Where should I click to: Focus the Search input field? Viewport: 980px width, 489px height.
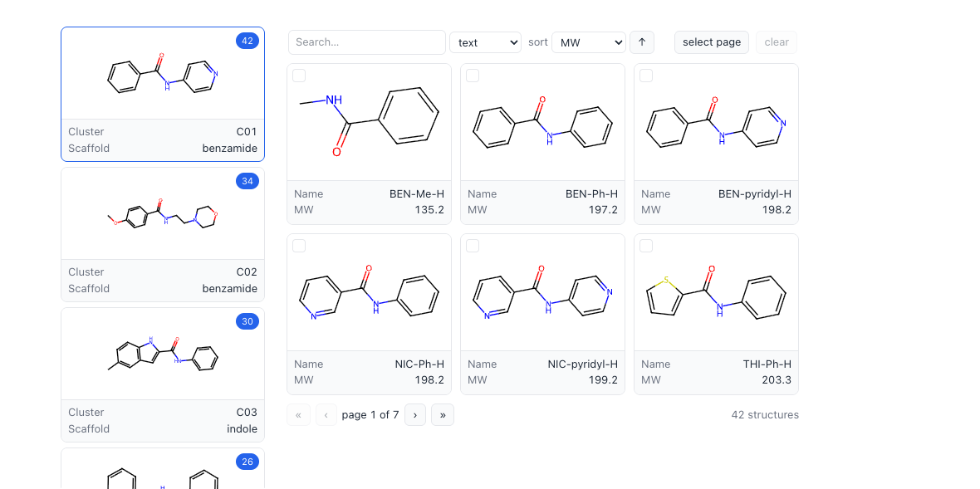(x=367, y=42)
